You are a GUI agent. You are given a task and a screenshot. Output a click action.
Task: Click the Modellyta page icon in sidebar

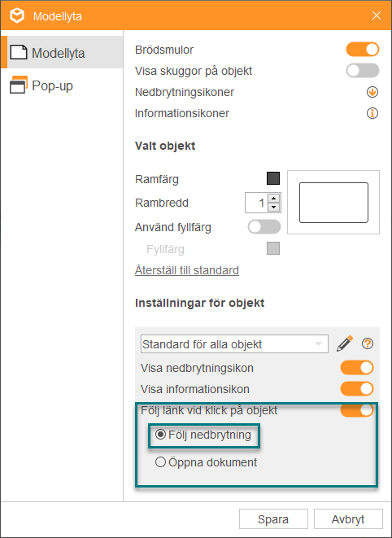pos(19,52)
